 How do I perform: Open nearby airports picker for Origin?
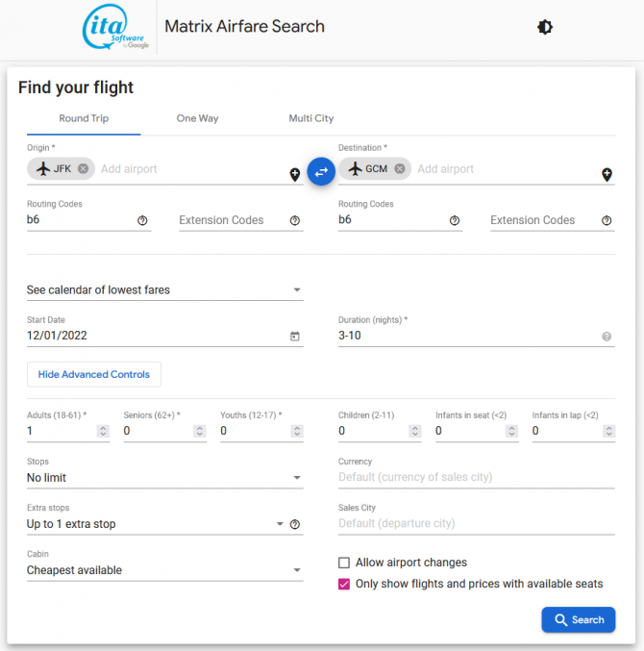tap(295, 174)
